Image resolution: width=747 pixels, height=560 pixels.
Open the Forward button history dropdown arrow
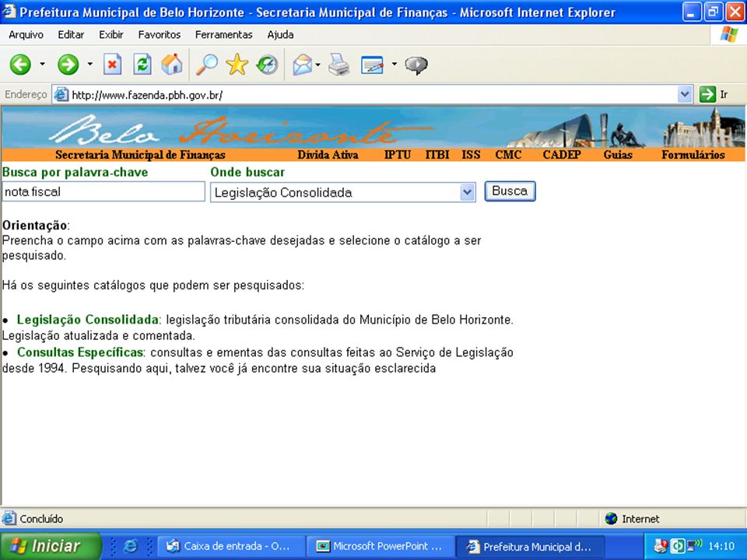90,64
